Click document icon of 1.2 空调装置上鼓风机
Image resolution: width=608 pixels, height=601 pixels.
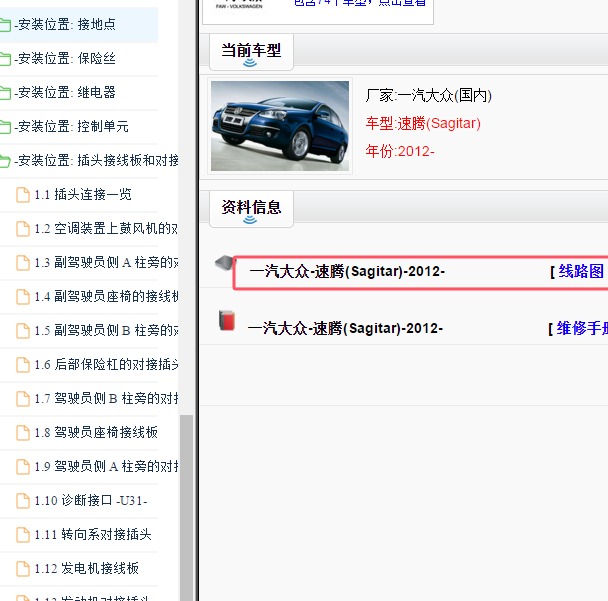click(x=22, y=229)
